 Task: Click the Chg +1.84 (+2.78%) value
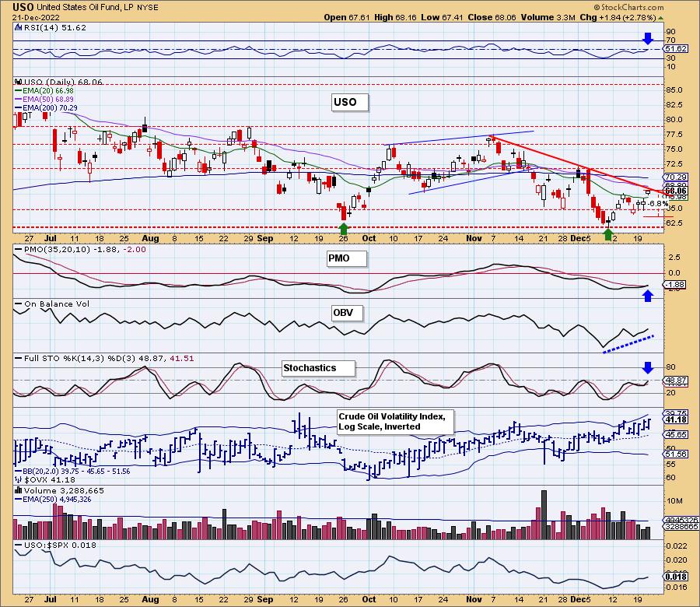pyautogui.click(x=618, y=17)
